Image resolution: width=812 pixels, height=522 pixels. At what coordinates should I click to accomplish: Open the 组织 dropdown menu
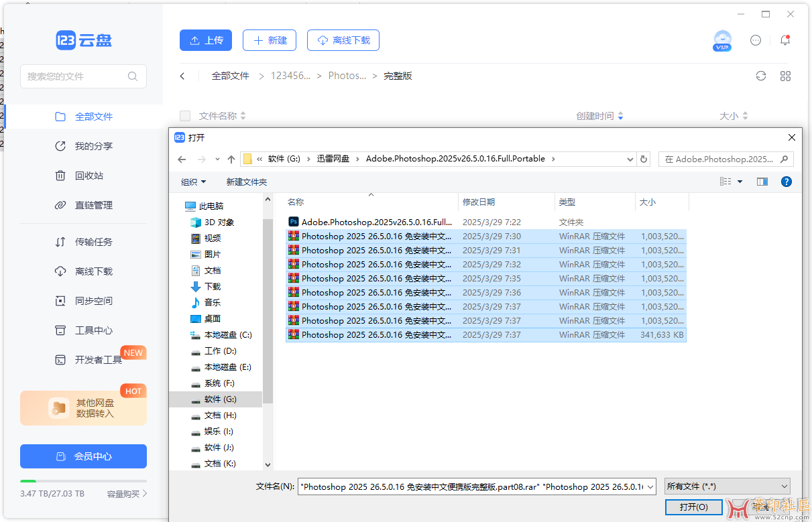tap(193, 182)
